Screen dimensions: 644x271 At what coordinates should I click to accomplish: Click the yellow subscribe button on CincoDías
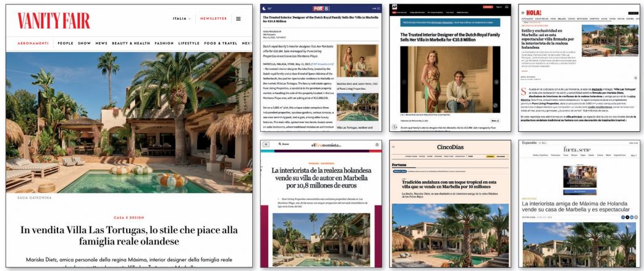pos(490,157)
